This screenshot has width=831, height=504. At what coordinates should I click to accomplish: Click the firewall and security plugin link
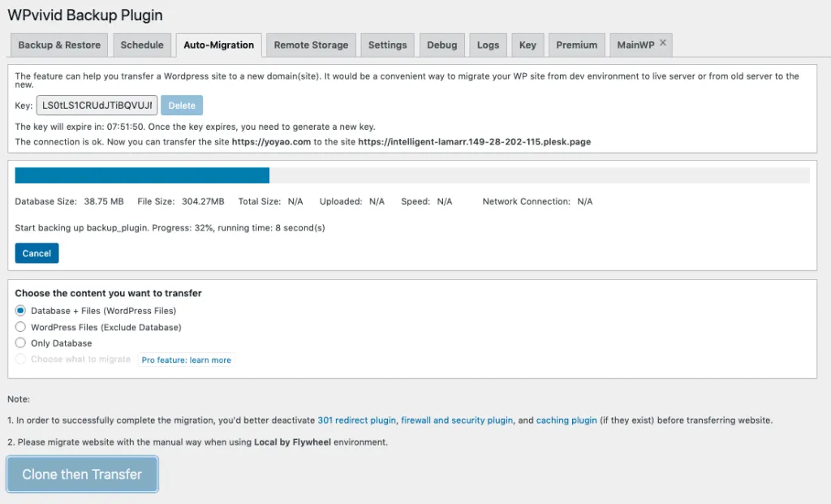click(456, 420)
